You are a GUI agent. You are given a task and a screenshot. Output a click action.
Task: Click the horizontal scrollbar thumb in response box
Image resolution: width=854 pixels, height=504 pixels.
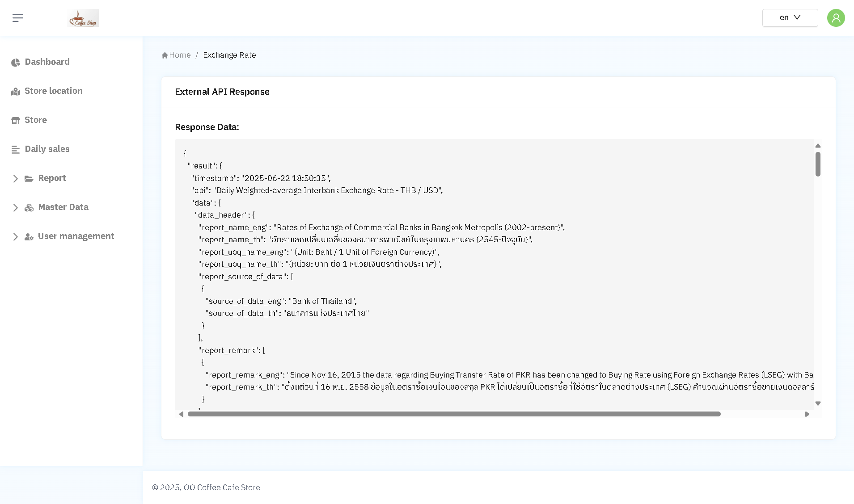pos(454,414)
